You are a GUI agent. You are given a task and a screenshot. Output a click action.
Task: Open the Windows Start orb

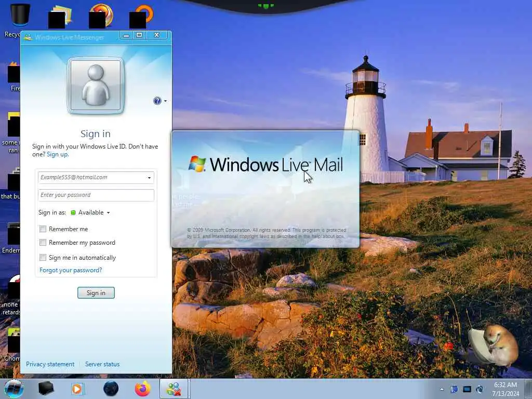[x=14, y=389]
